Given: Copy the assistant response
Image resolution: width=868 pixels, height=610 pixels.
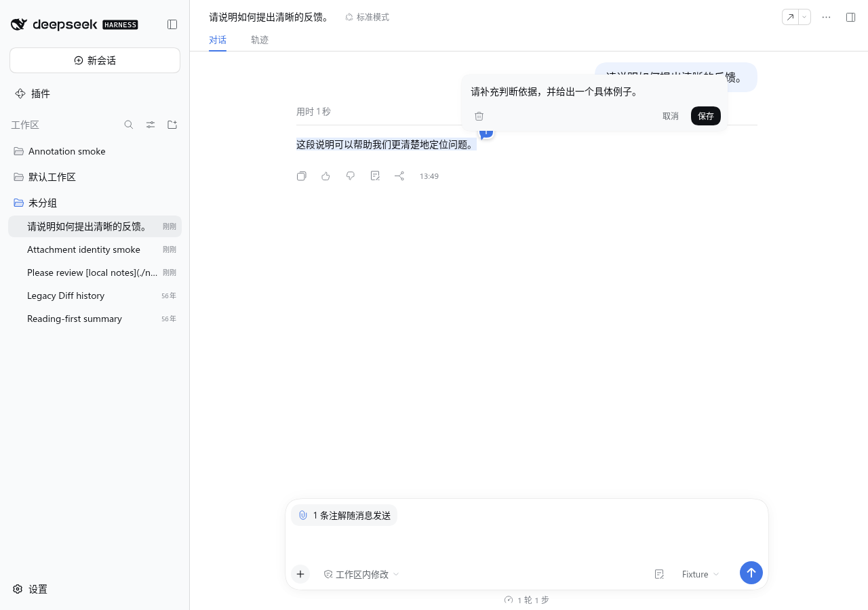Looking at the screenshot, I should 302,176.
